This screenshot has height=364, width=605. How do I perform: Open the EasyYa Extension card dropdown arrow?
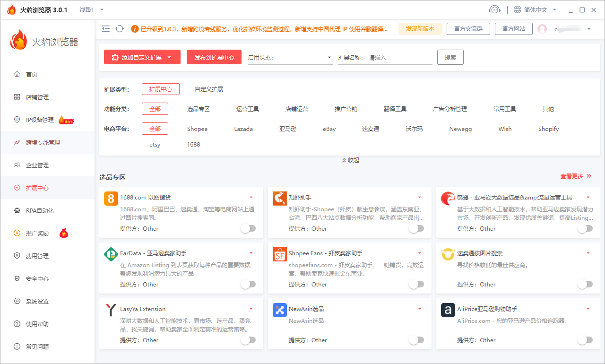(251, 309)
